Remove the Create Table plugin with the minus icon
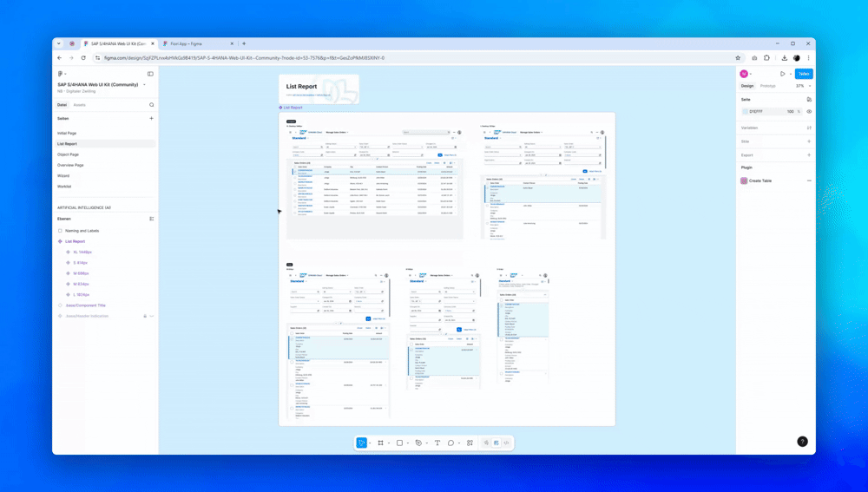Image resolution: width=868 pixels, height=492 pixels. pos(809,181)
